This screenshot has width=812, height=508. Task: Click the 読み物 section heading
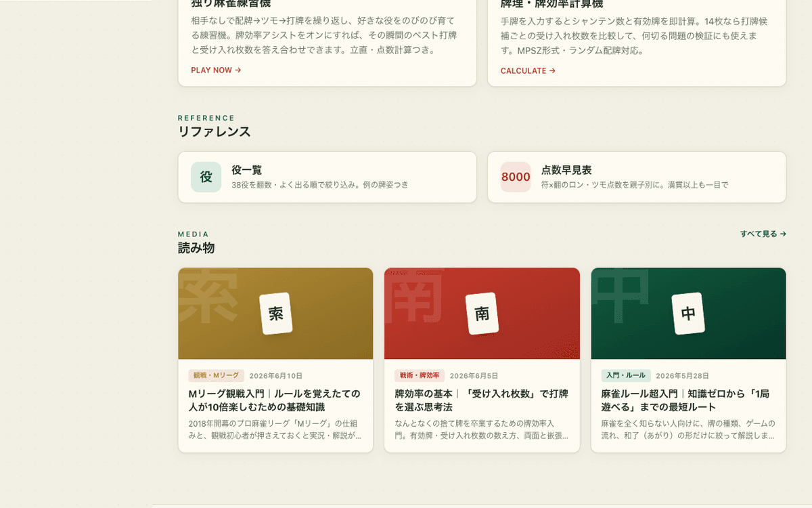pyautogui.click(x=196, y=248)
